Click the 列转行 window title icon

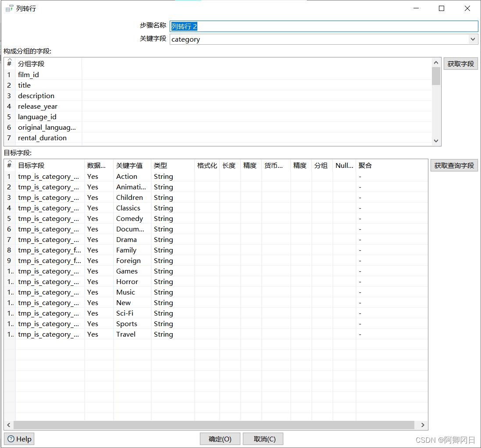pyautogui.click(x=9, y=8)
